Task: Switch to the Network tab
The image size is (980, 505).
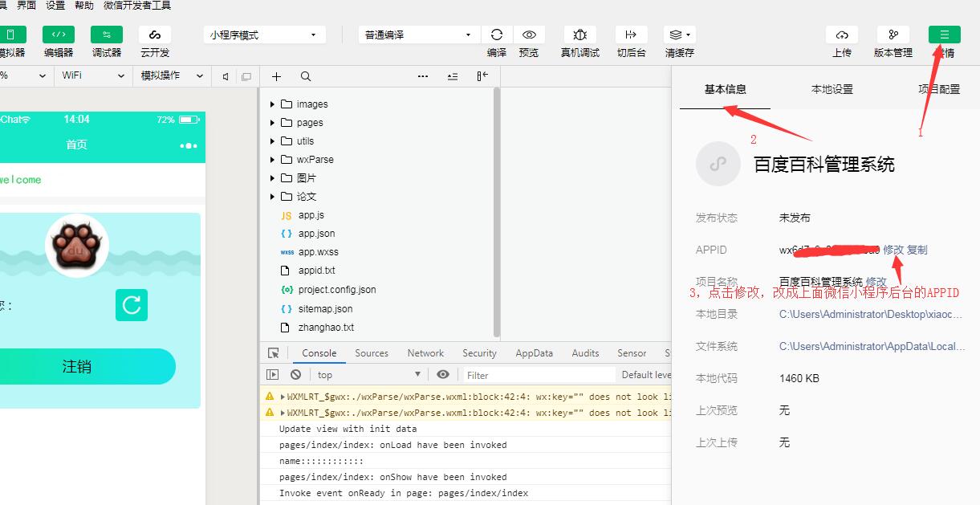Action: point(425,353)
